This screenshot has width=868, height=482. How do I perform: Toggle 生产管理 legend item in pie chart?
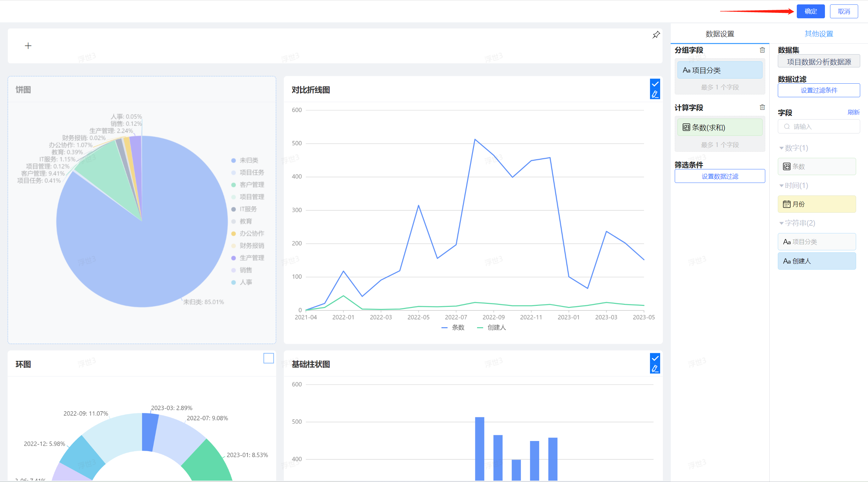pos(248,258)
